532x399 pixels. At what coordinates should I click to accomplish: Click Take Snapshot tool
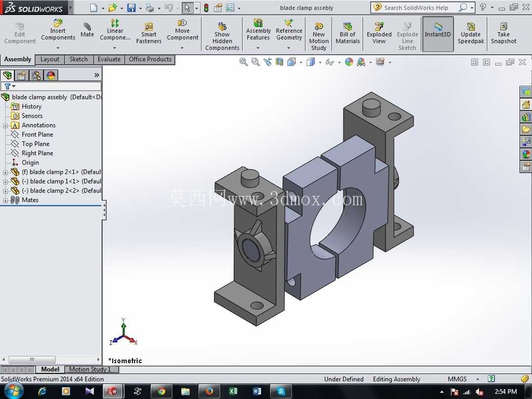pos(503,33)
